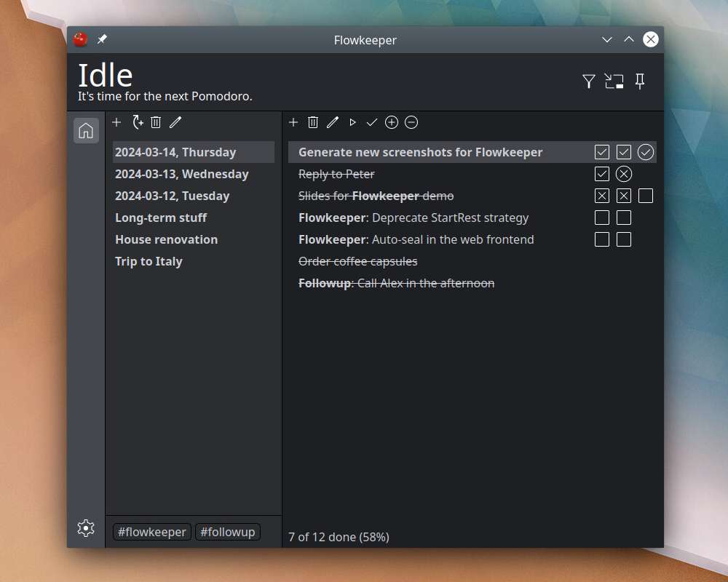
Task: Maximize Flowkeeper with up chevron
Action: (629, 39)
